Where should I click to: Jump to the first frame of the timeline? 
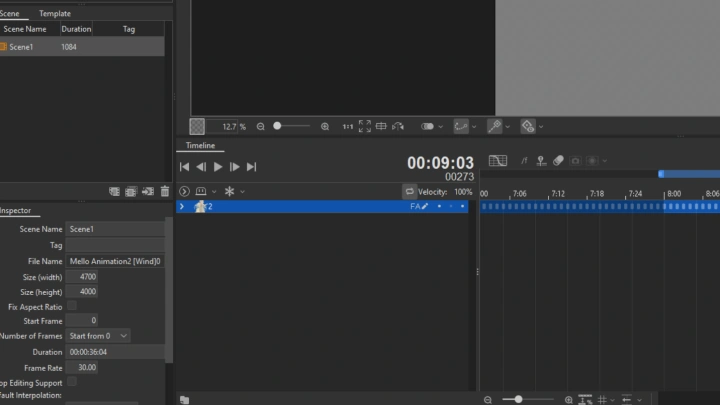pyautogui.click(x=184, y=167)
